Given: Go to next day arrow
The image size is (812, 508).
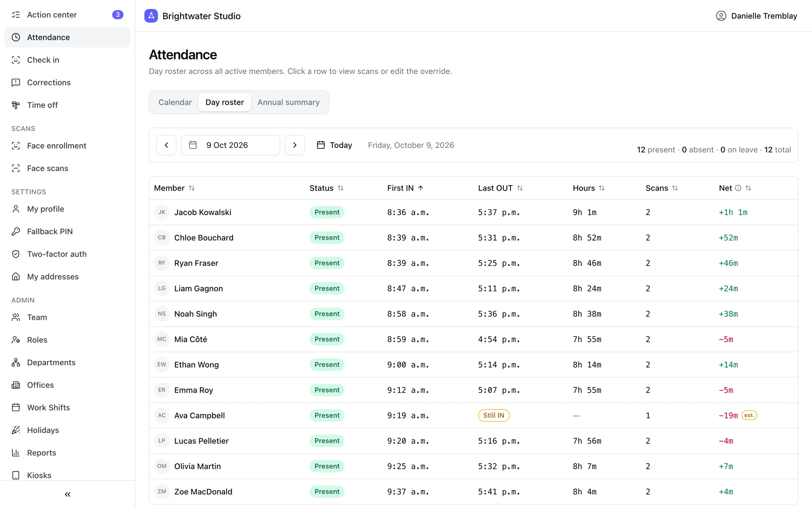Looking at the screenshot, I should [295, 145].
